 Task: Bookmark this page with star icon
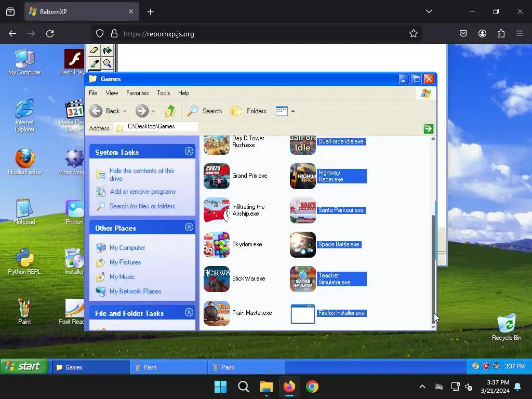tap(413, 34)
